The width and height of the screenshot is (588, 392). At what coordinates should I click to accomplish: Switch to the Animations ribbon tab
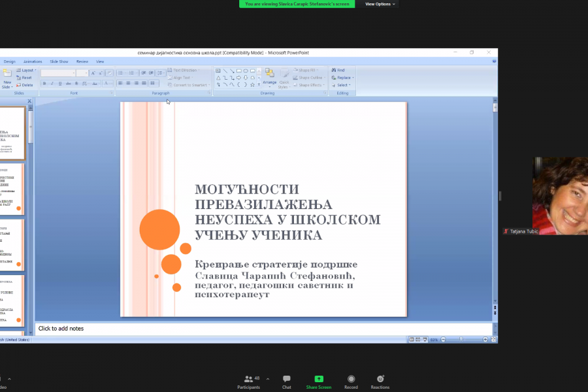coord(33,61)
